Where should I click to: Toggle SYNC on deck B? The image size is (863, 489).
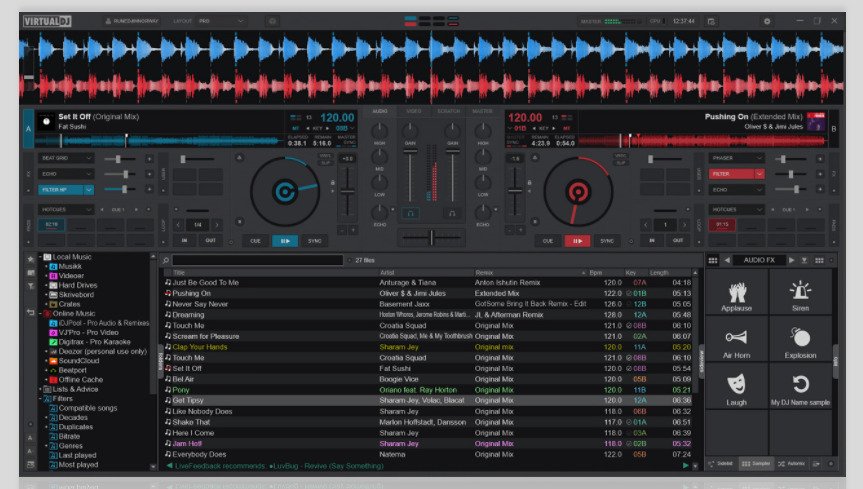click(x=607, y=241)
